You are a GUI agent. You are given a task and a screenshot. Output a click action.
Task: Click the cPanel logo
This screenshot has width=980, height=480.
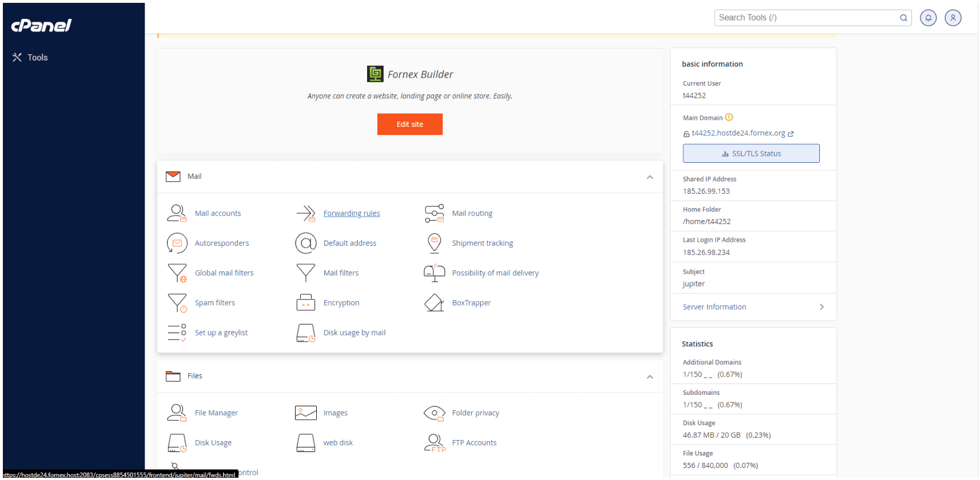41,25
